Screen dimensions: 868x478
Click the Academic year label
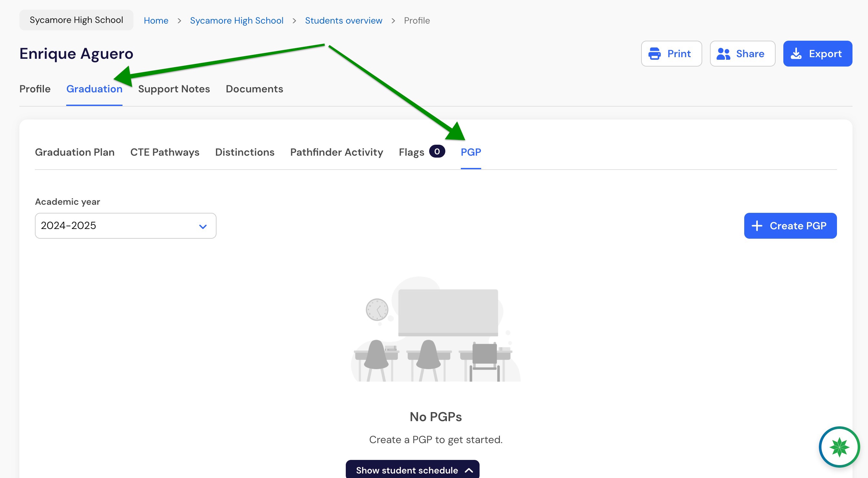[x=68, y=202]
